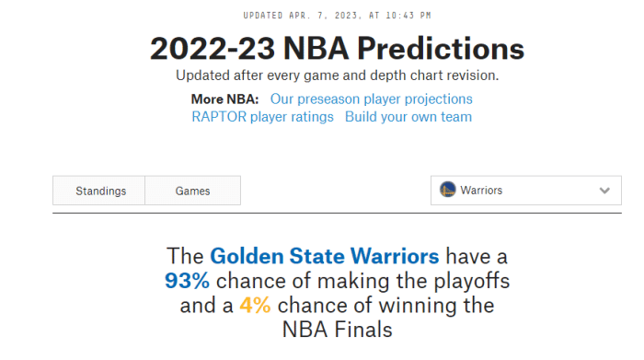The height and width of the screenshot is (360, 644).
Task: Click the Warriors team logo icon
Action: 448,190
